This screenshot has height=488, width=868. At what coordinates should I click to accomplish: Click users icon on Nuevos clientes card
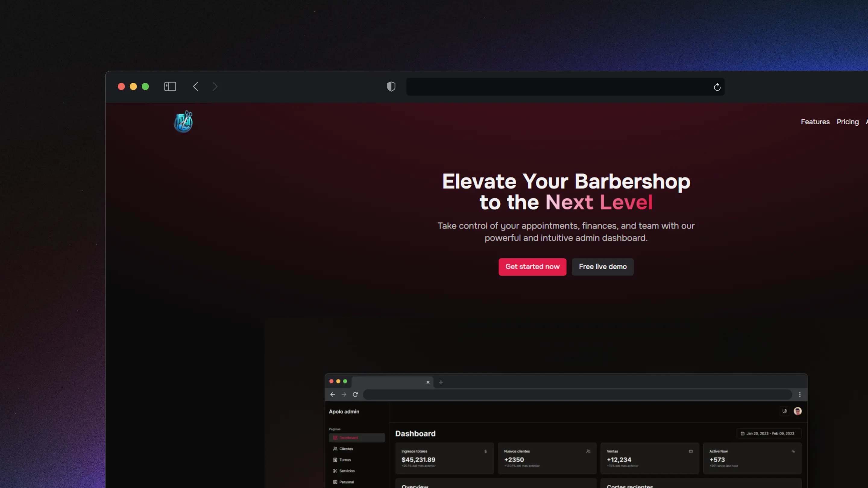pos(588,451)
